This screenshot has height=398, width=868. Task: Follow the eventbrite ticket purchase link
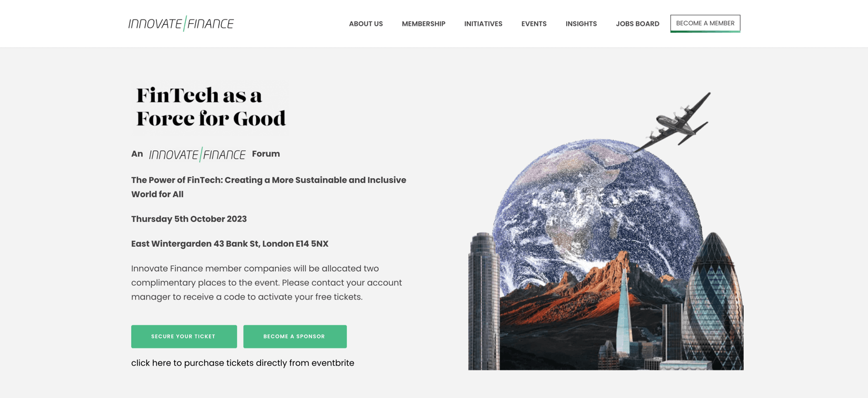tap(242, 363)
